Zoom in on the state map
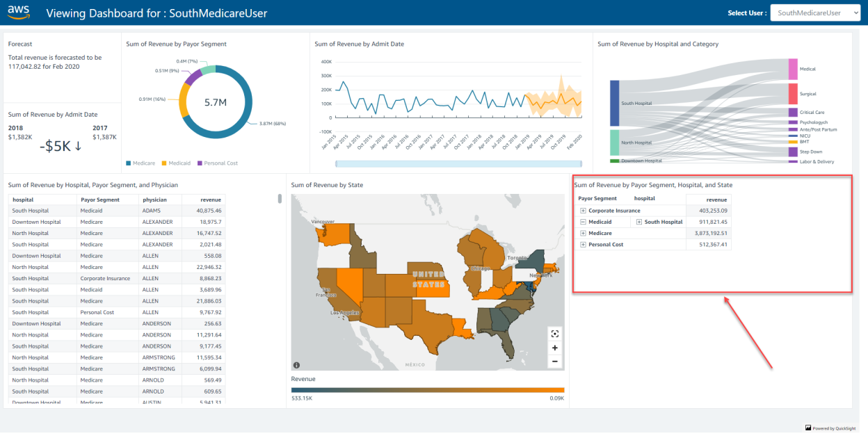Screen dimensions: 868x438 (554, 348)
